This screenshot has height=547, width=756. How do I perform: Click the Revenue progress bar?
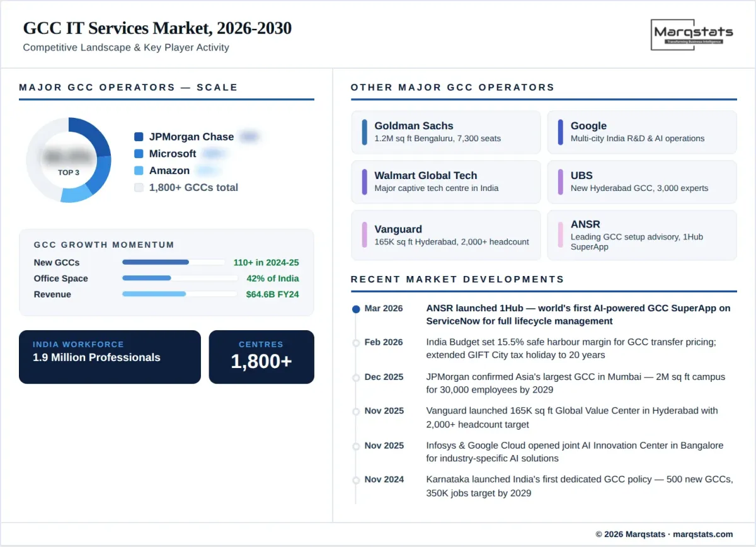click(x=173, y=294)
